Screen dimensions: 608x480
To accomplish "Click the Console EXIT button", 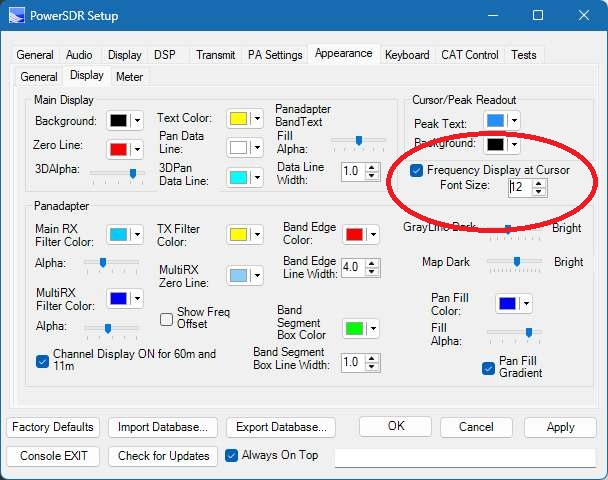I will (53, 456).
